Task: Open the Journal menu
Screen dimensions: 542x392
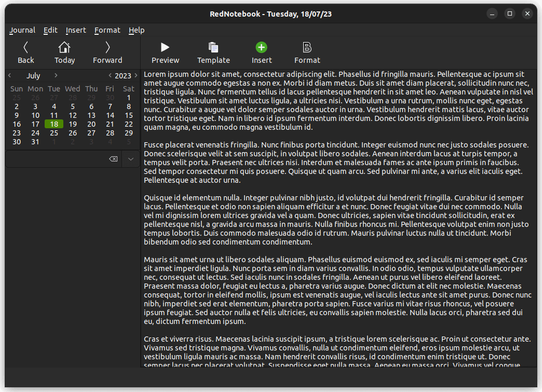Action: coord(22,30)
